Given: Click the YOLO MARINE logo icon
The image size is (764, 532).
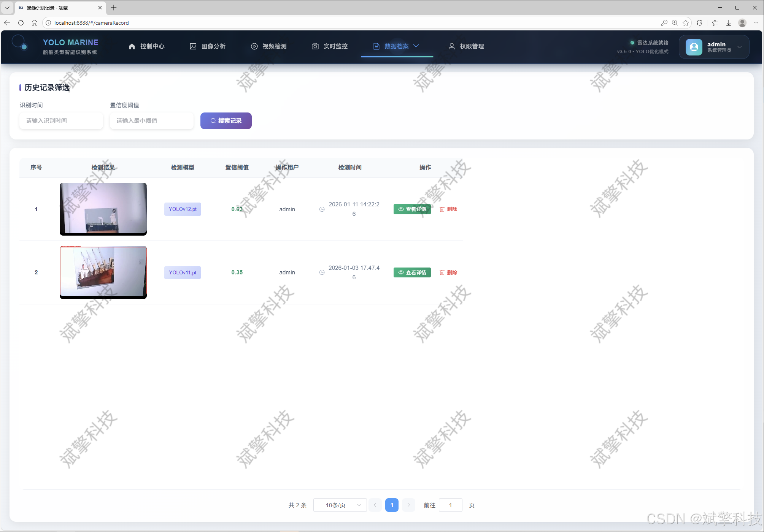Looking at the screenshot, I should [19, 43].
